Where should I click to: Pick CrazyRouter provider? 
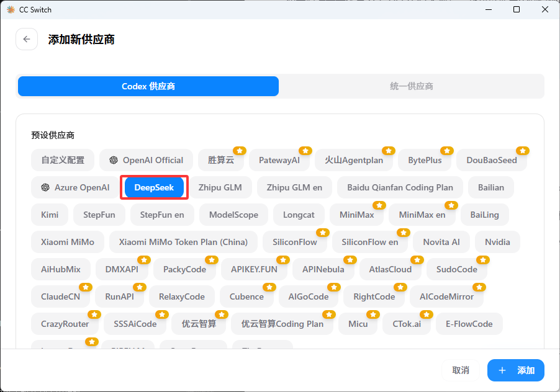[65, 324]
